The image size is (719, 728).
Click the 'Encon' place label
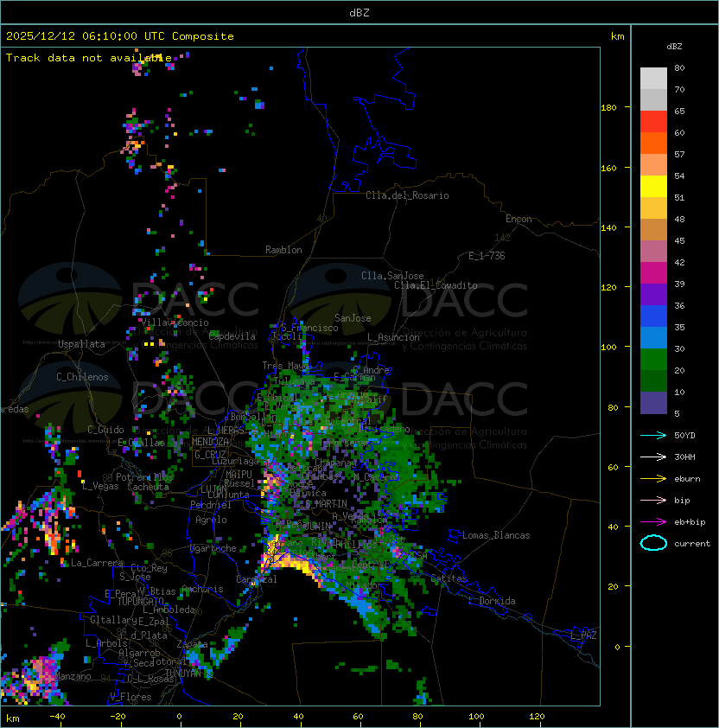(519, 219)
